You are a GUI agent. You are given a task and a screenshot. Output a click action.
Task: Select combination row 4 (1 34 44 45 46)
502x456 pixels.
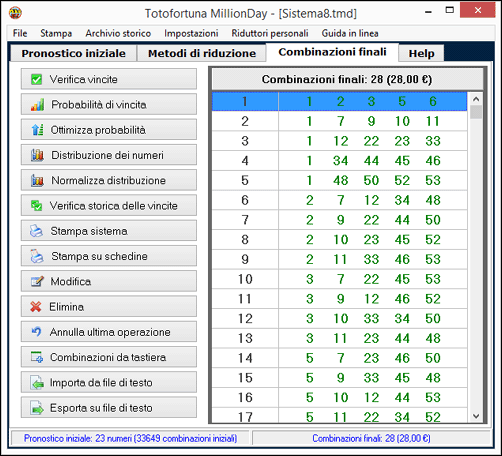pyautogui.click(x=339, y=161)
